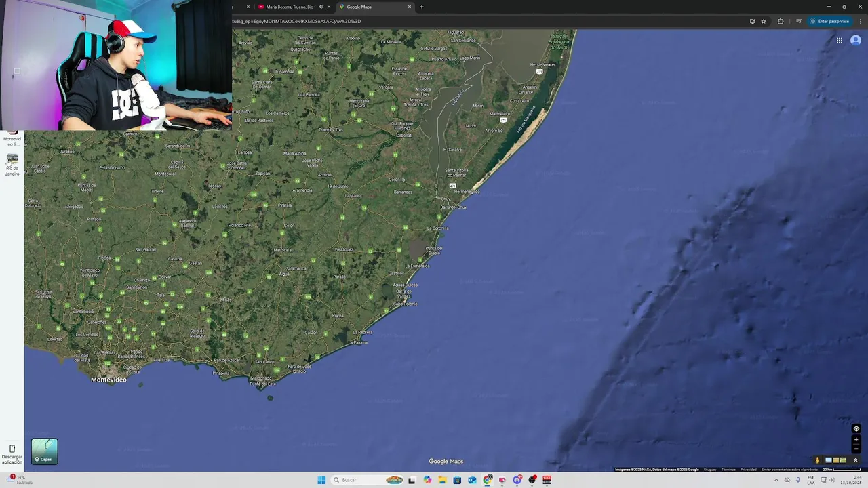Click the Descargar aplicación sidebar icon
Screen dimensions: 868x488
click(x=12, y=453)
